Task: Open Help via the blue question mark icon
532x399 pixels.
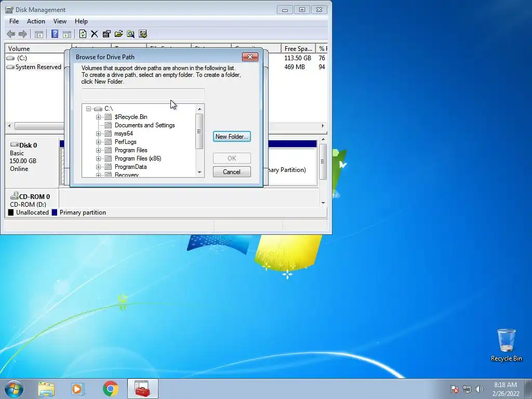Action: (55, 34)
